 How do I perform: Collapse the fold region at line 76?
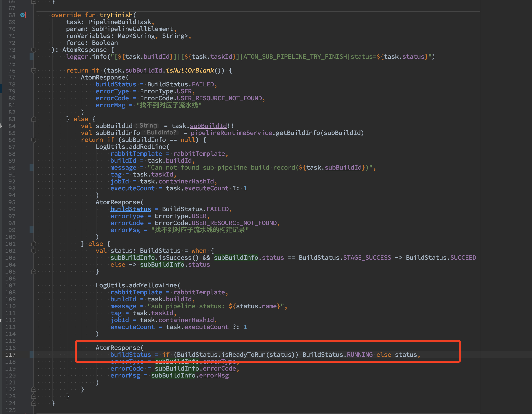click(34, 70)
